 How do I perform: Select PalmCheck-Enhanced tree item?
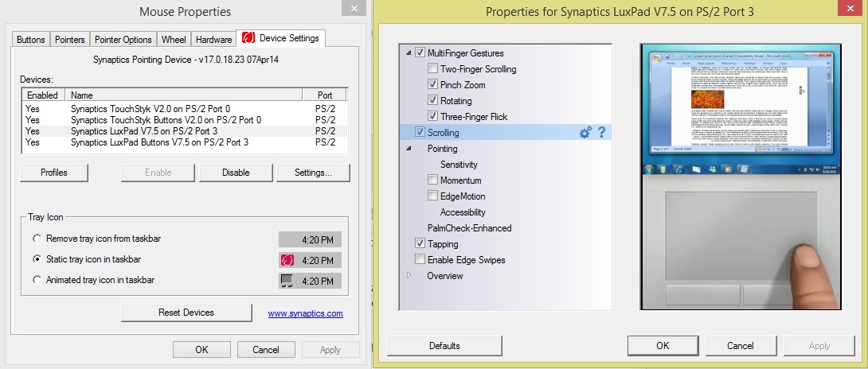click(469, 228)
